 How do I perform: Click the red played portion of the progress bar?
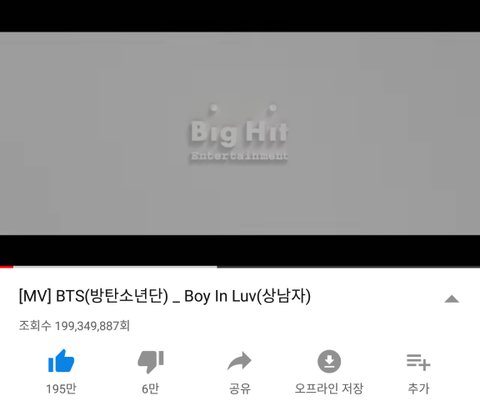(7, 267)
